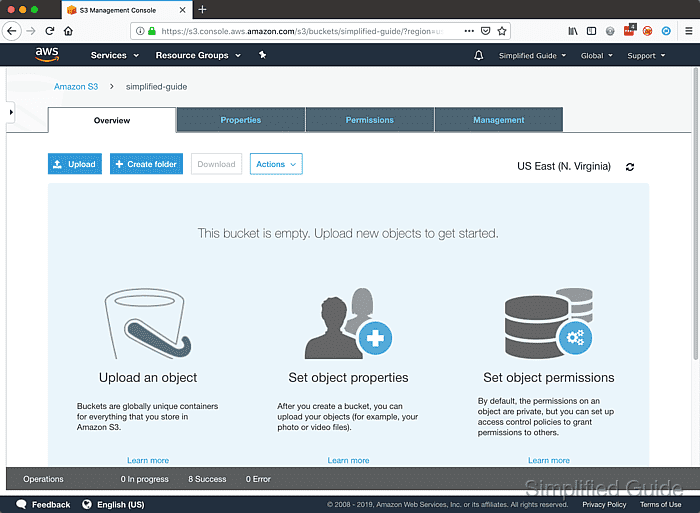The image size is (700, 513).
Task: Click the red extension icon with badge
Action: [x=629, y=30]
